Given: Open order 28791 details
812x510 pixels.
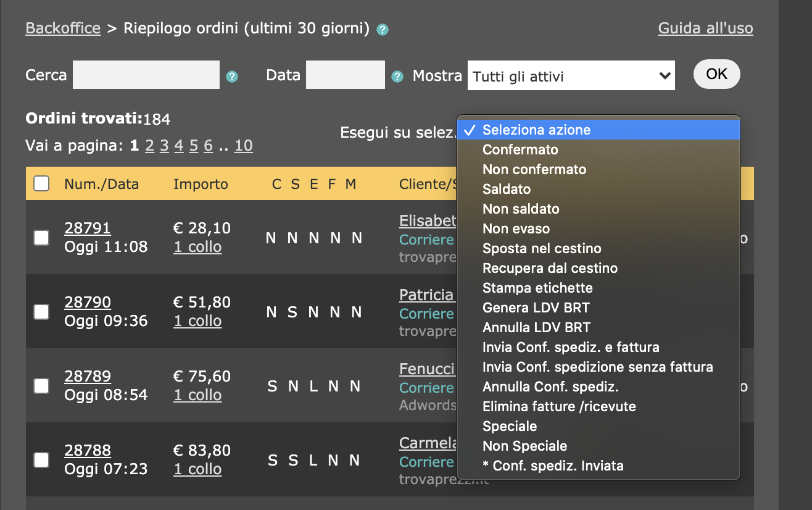Looking at the screenshot, I should pos(87,228).
